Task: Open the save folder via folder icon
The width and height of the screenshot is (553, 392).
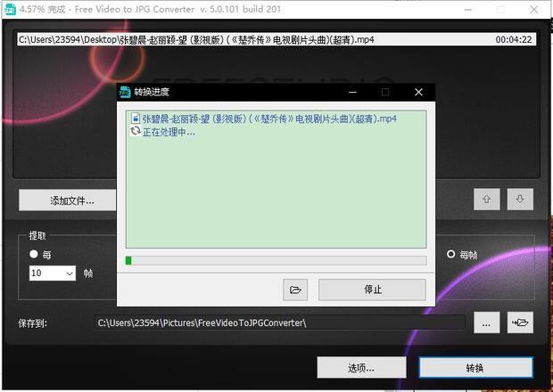Action: click(520, 323)
